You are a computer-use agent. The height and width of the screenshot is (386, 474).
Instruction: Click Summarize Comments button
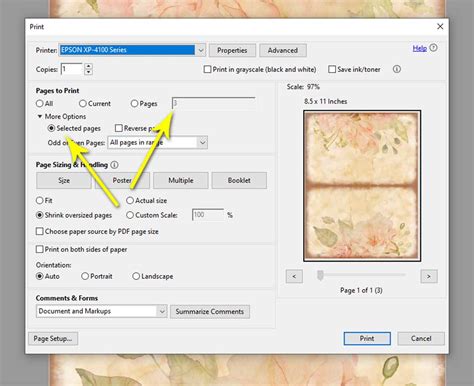point(210,311)
